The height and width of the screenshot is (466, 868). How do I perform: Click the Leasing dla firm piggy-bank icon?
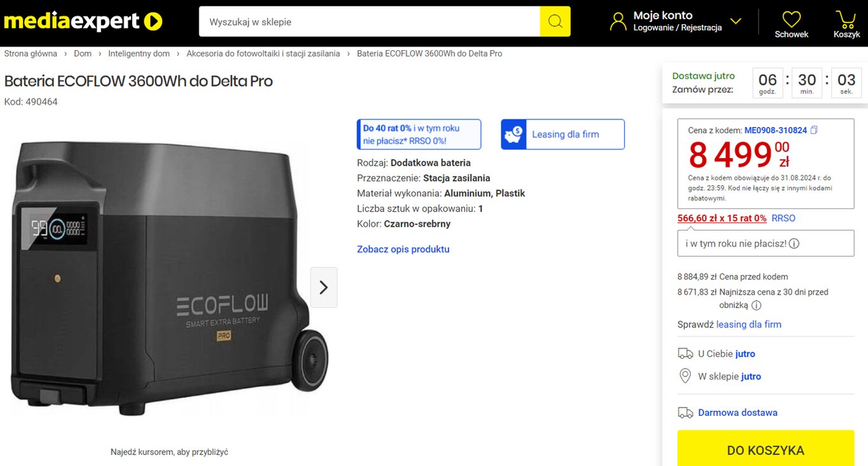513,135
